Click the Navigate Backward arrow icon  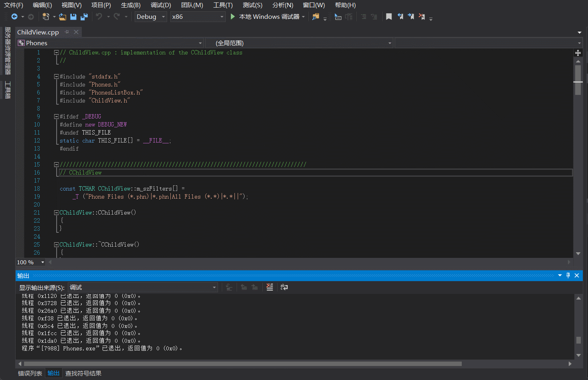point(14,16)
